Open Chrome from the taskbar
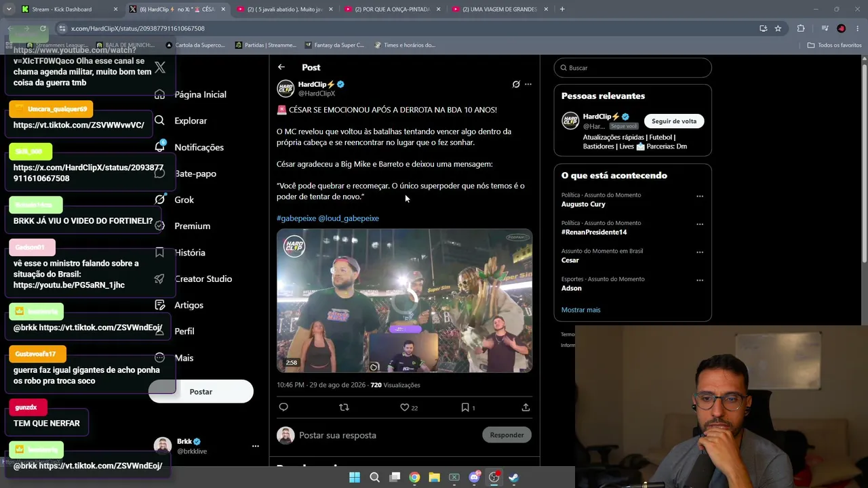The image size is (868, 488). pos(414,477)
